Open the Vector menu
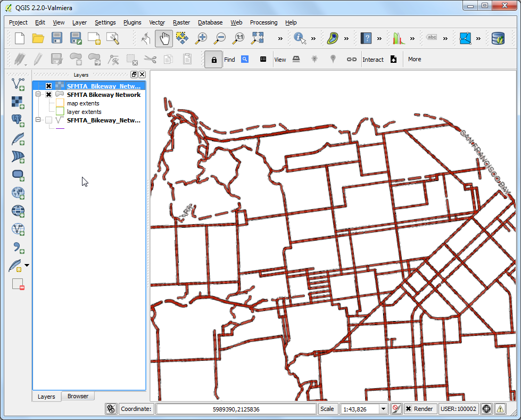The width and height of the screenshot is (521, 420). tap(157, 22)
